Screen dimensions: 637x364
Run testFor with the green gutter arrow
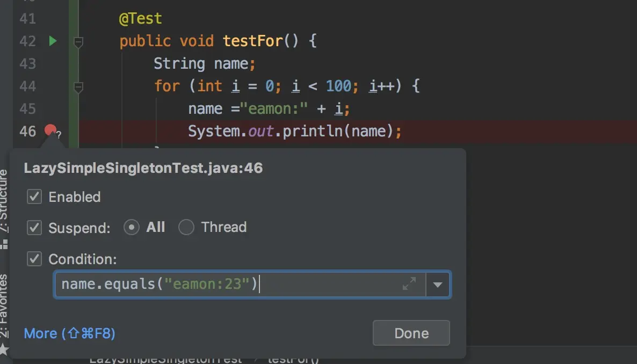point(53,41)
